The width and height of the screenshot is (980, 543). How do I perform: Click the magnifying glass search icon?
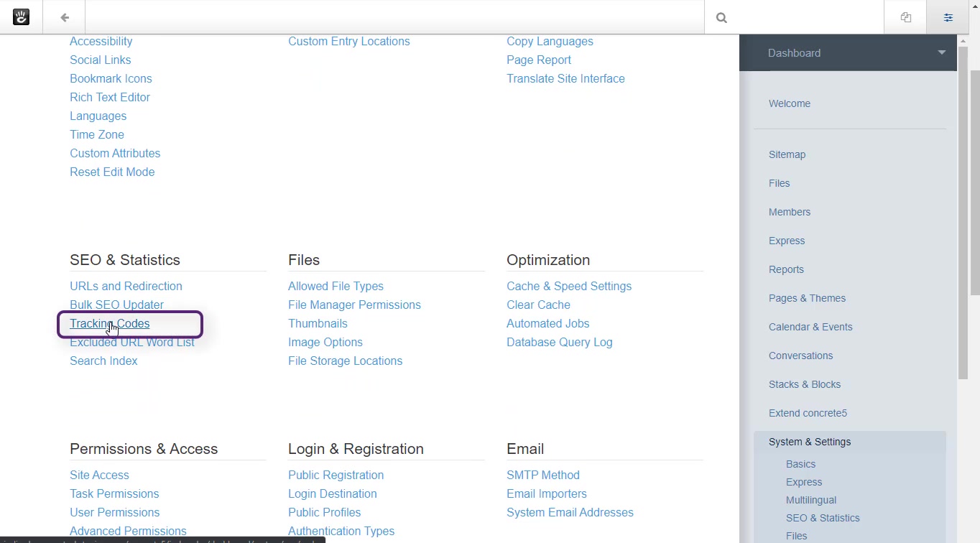721,18
